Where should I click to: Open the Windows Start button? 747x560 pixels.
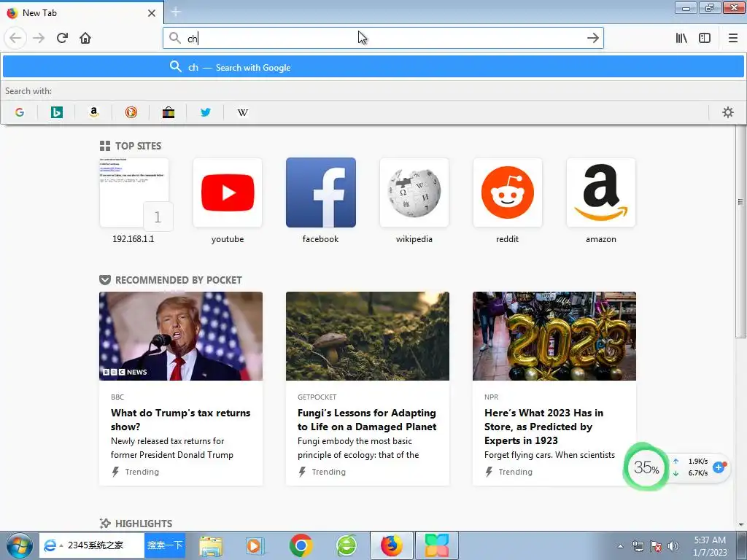pos(18,545)
